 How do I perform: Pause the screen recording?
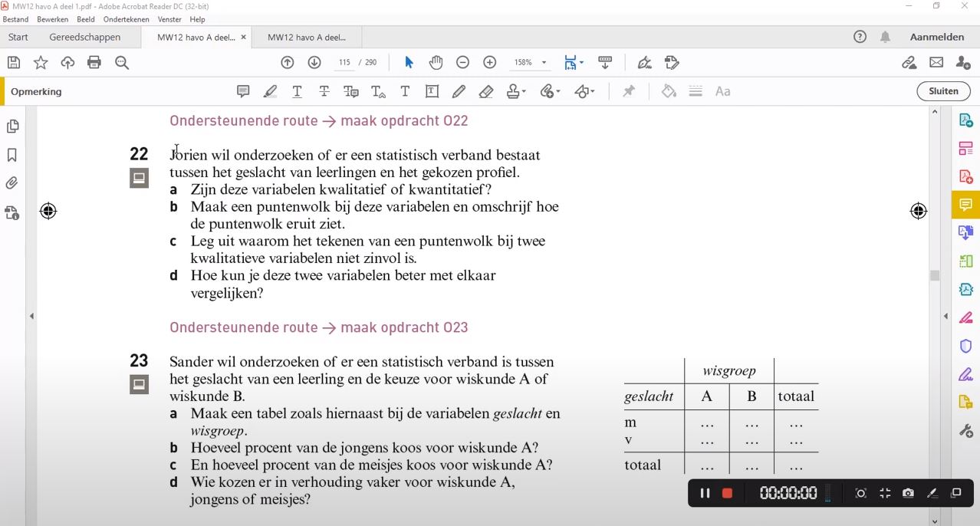[x=705, y=493]
